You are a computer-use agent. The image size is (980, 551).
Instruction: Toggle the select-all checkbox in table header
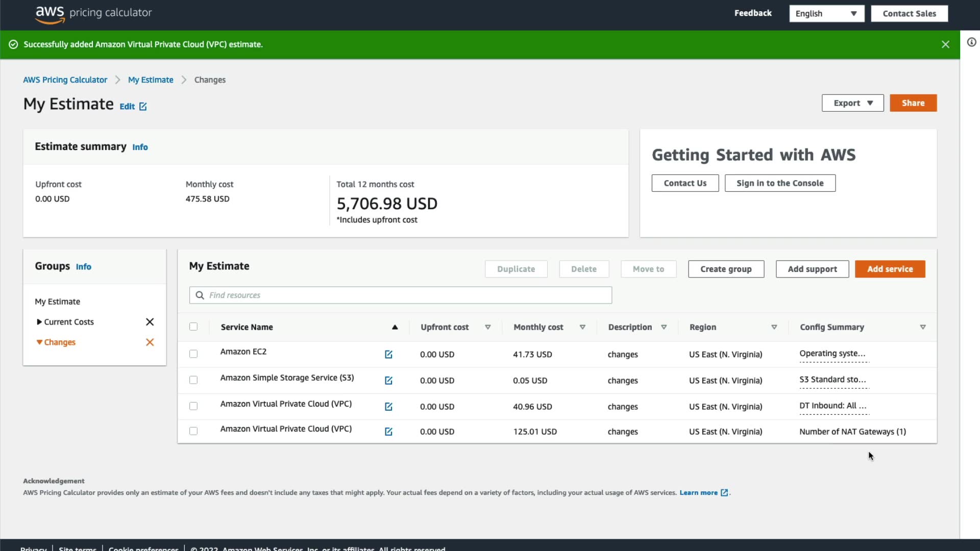click(193, 327)
